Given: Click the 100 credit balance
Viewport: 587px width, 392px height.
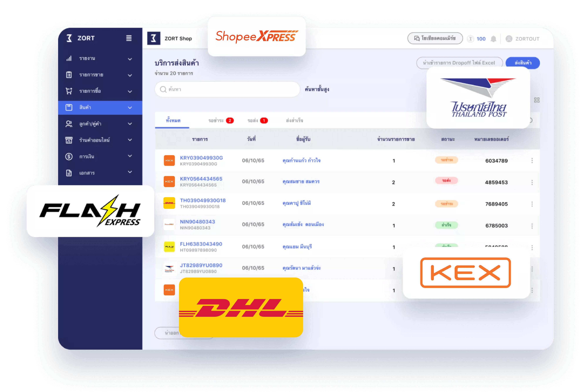Looking at the screenshot, I should pyautogui.click(x=481, y=39).
